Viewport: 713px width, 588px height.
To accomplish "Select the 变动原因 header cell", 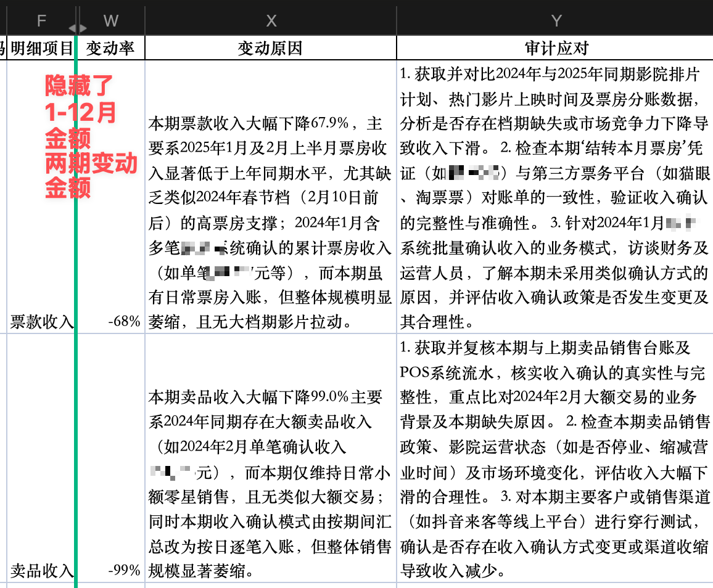I will point(271,48).
